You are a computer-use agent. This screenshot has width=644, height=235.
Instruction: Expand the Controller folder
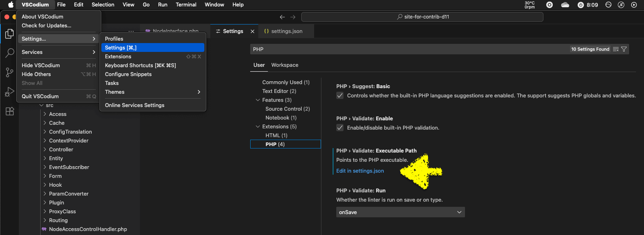45,149
